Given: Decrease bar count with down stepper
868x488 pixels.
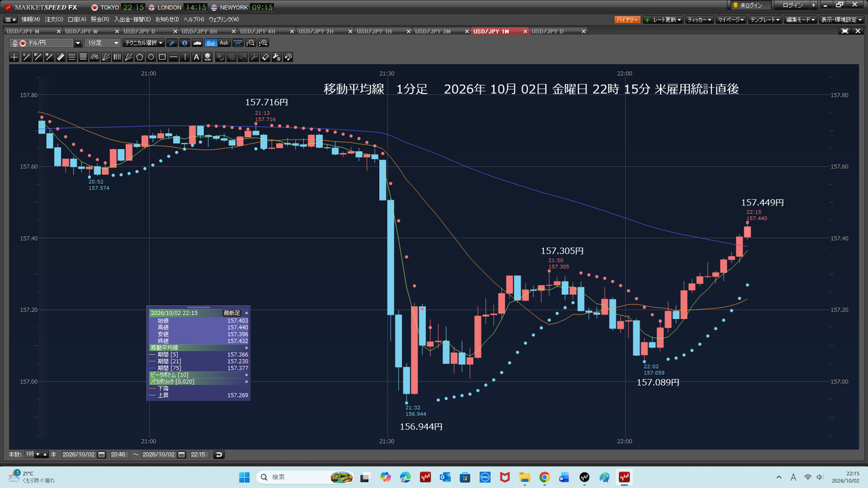Looking at the screenshot, I should pos(38,454).
